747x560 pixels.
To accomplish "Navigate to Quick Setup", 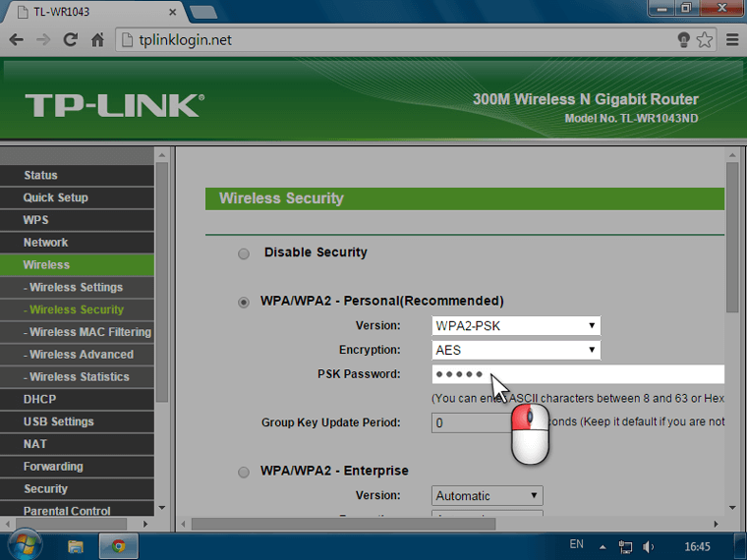I will point(55,197).
